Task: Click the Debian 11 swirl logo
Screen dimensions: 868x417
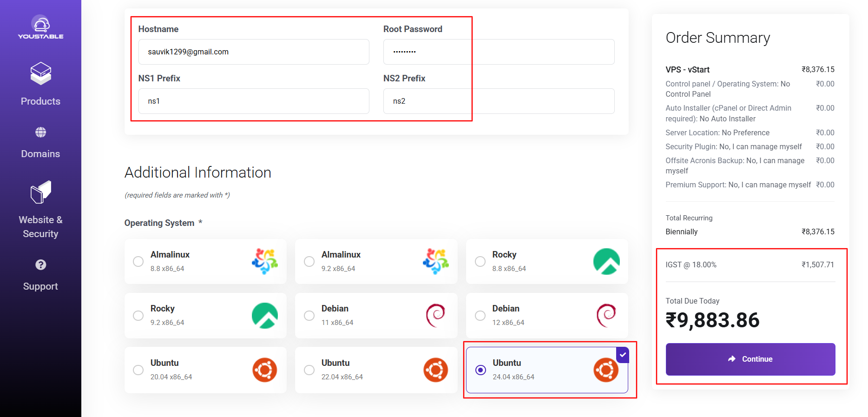Action: tap(436, 316)
